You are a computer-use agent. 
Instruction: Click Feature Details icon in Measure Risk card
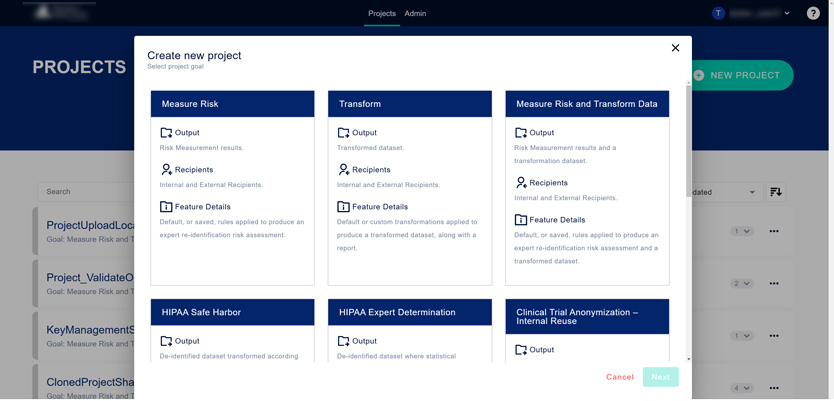pyautogui.click(x=166, y=207)
